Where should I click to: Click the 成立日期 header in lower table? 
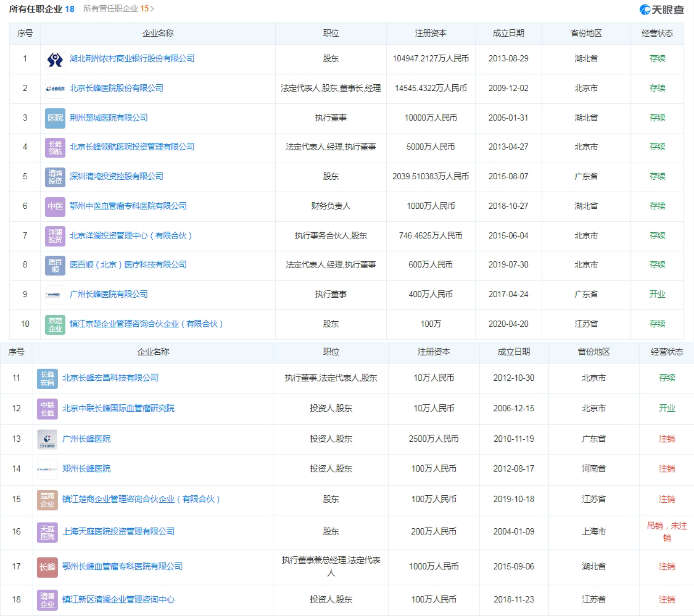pos(514,352)
